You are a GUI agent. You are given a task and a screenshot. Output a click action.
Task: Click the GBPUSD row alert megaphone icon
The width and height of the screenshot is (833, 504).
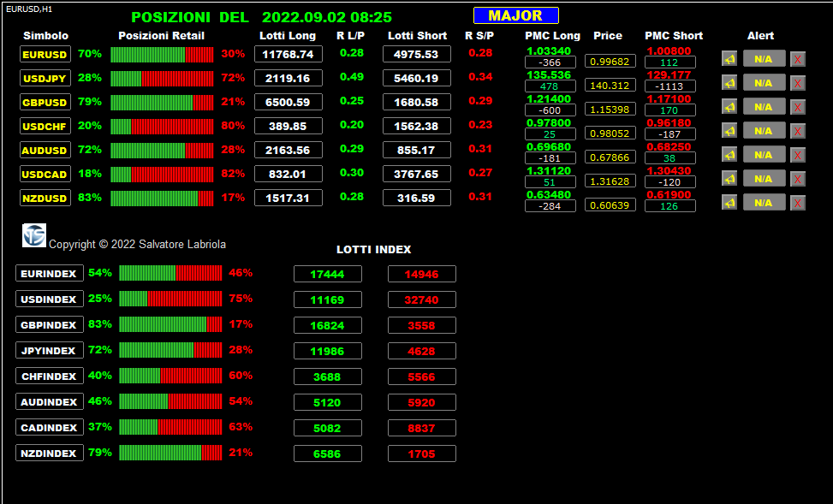(x=729, y=107)
